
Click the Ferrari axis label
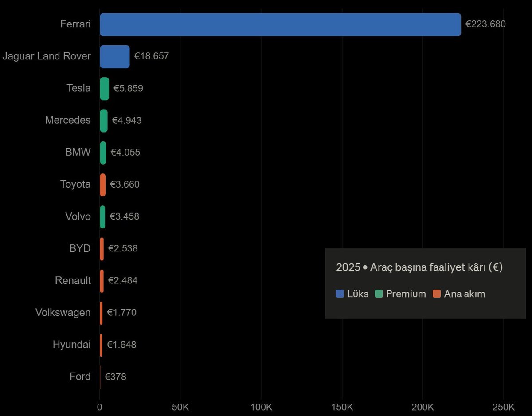(x=75, y=24)
